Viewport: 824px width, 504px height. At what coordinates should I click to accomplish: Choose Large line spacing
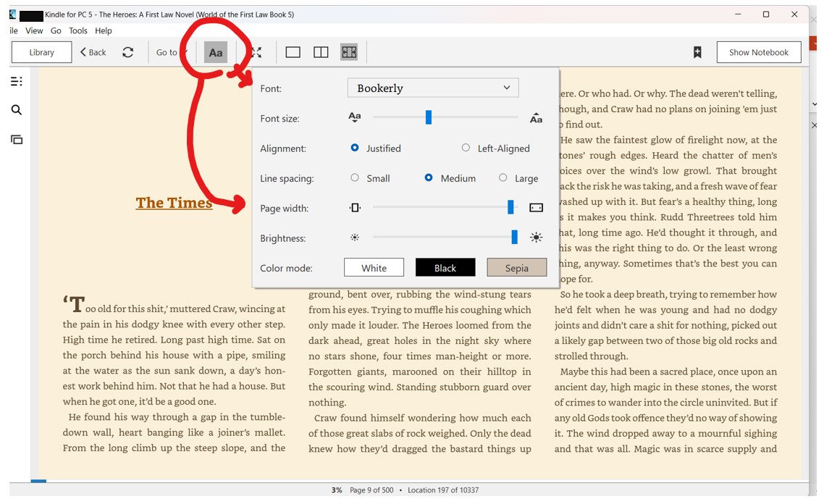(x=503, y=177)
